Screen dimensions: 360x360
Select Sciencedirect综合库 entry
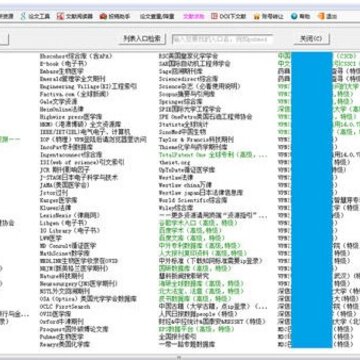[188, 79]
